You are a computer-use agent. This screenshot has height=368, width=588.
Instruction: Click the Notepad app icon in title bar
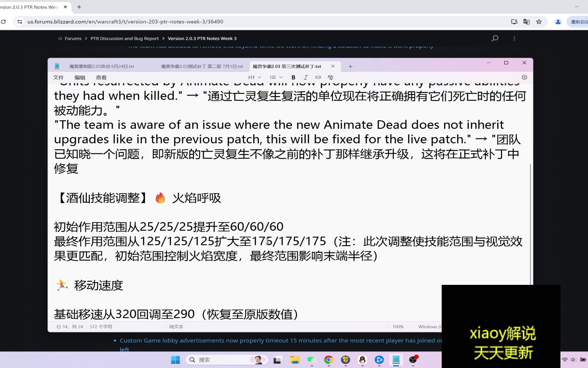(57, 66)
